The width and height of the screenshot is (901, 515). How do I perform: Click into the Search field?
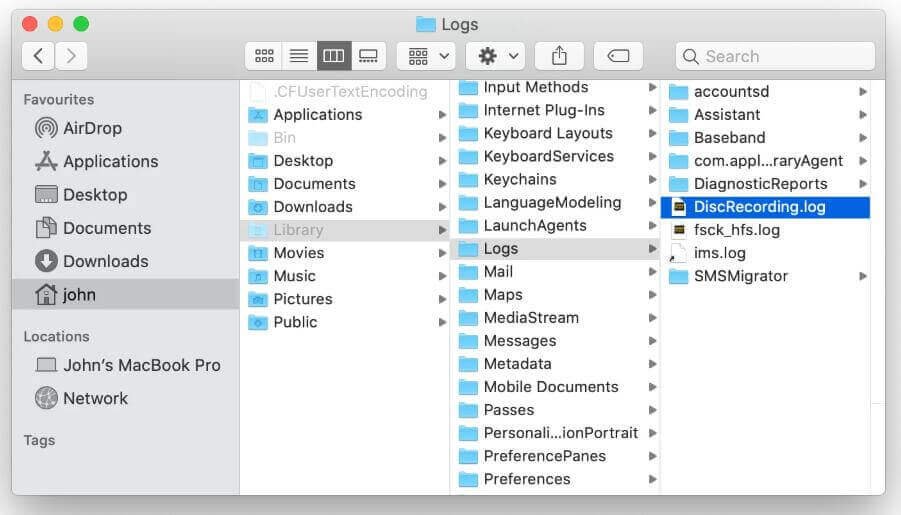[x=775, y=56]
